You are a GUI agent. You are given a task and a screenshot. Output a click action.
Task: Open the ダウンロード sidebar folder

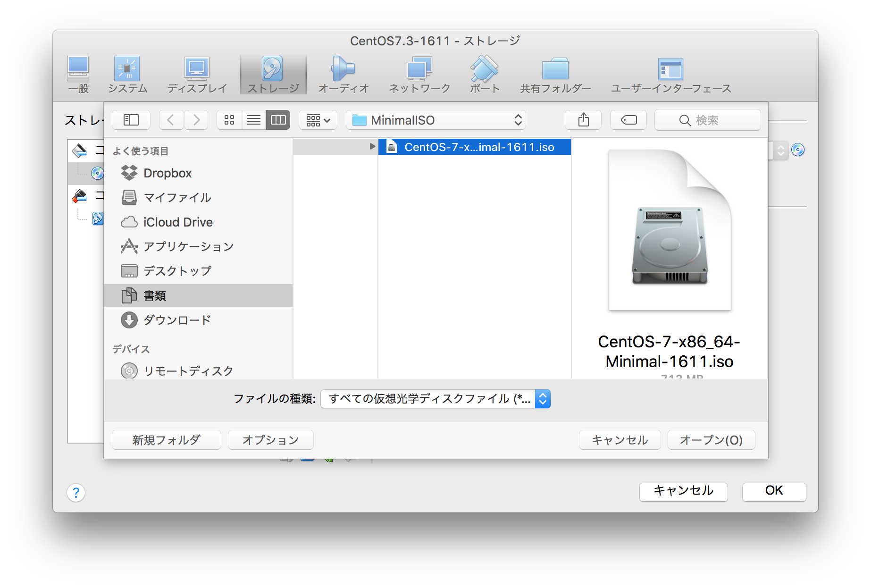tap(177, 320)
